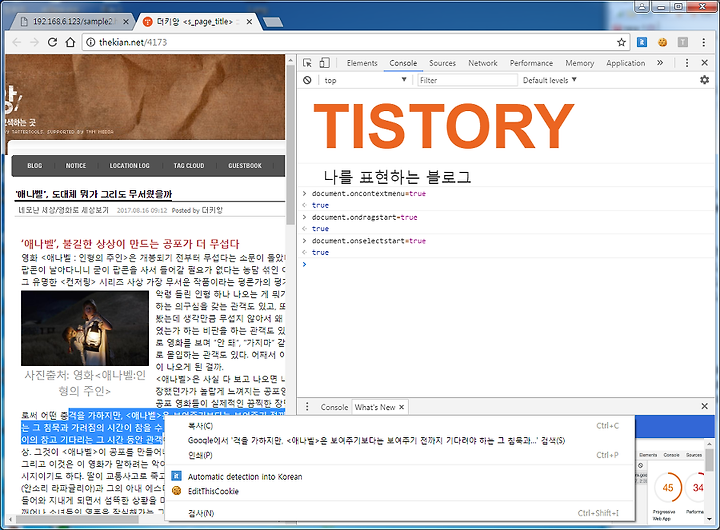The image size is (720, 530).
Task: Open the Sources tab
Action: (x=442, y=63)
